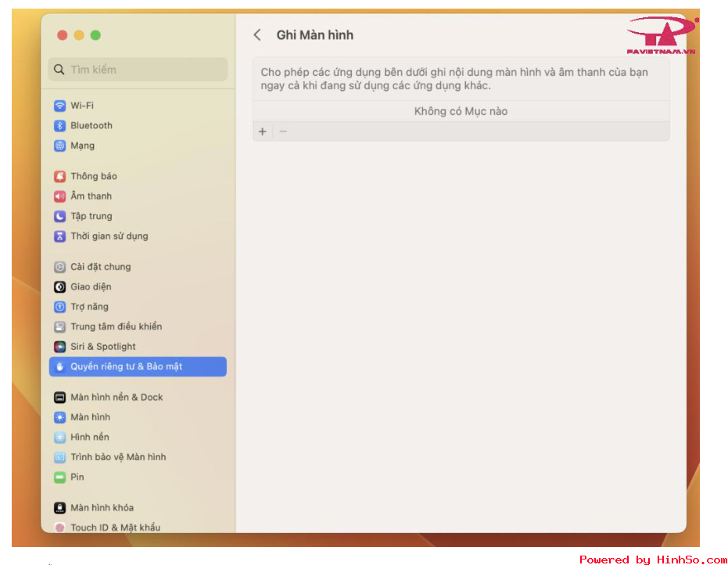Open Trình bảo vệ Màn hình
This screenshot has height=565, width=728.
click(118, 457)
